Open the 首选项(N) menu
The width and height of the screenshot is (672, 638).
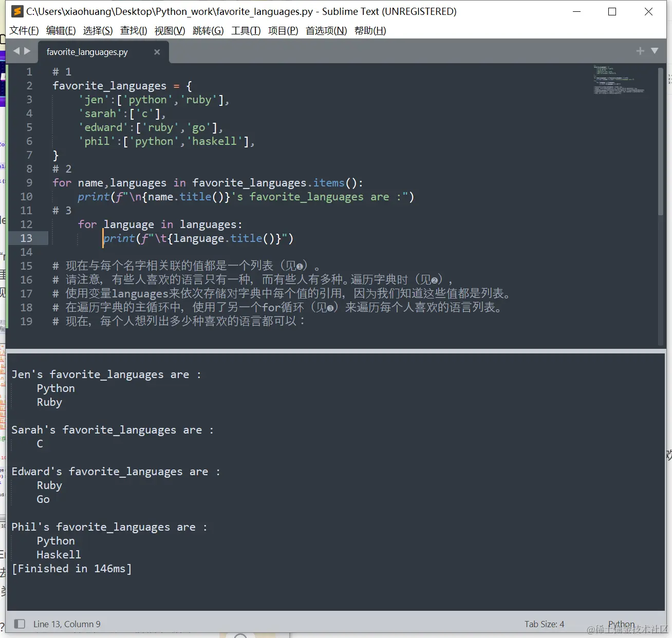tap(326, 31)
